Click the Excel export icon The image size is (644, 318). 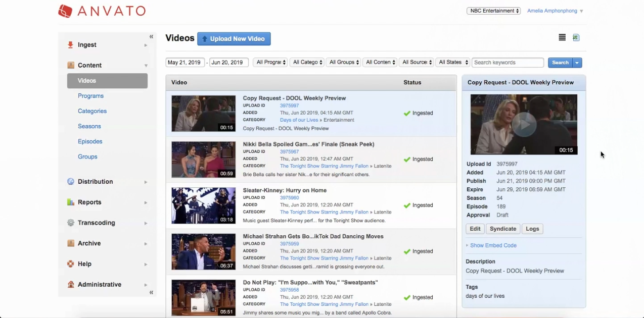pyautogui.click(x=576, y=38)
